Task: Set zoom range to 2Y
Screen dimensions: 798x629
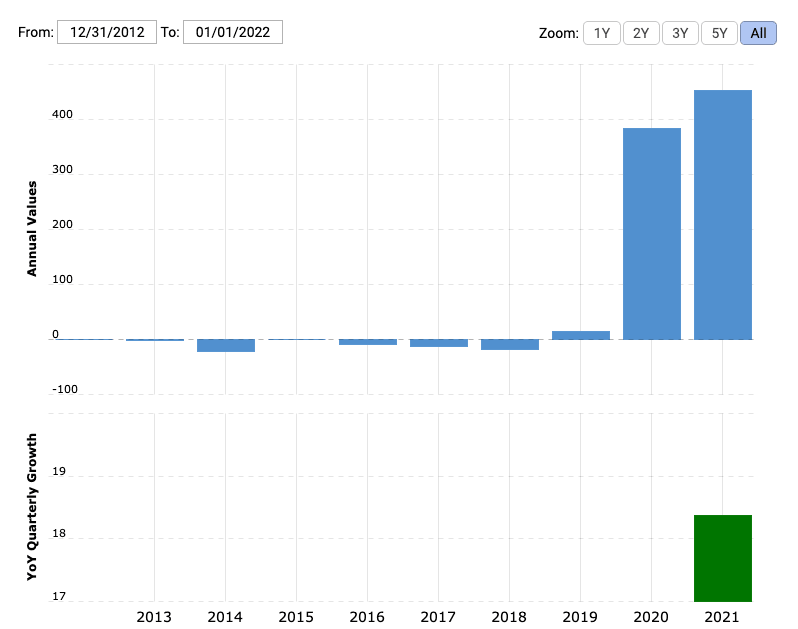Action: [x=640, y=33]
